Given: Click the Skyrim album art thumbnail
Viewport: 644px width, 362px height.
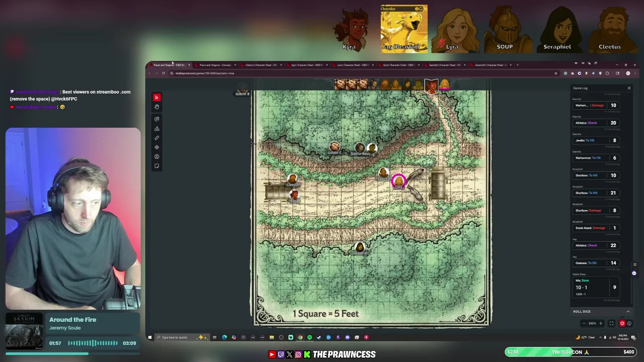Looking at the screenshot, I should [x=24, y=331].
